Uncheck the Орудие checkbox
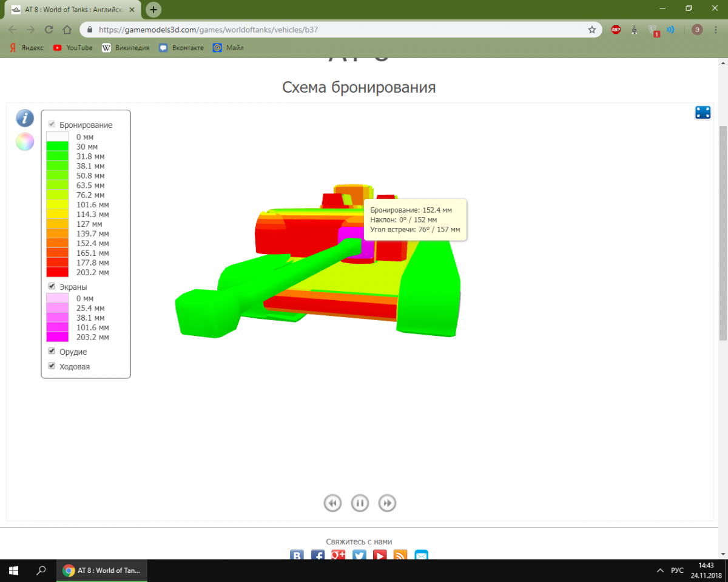Image resolution: width=728 pixels, height=582 pixels. [x=52, y=351]
